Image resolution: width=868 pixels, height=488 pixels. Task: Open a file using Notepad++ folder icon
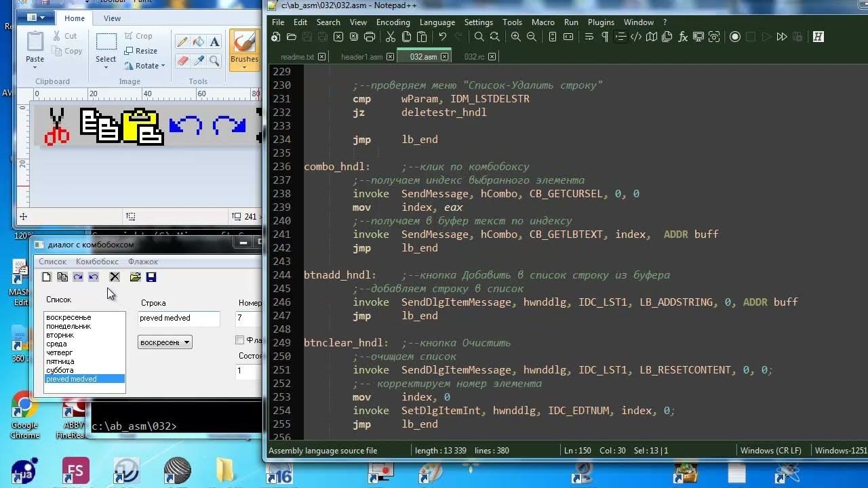pos(292,37)
